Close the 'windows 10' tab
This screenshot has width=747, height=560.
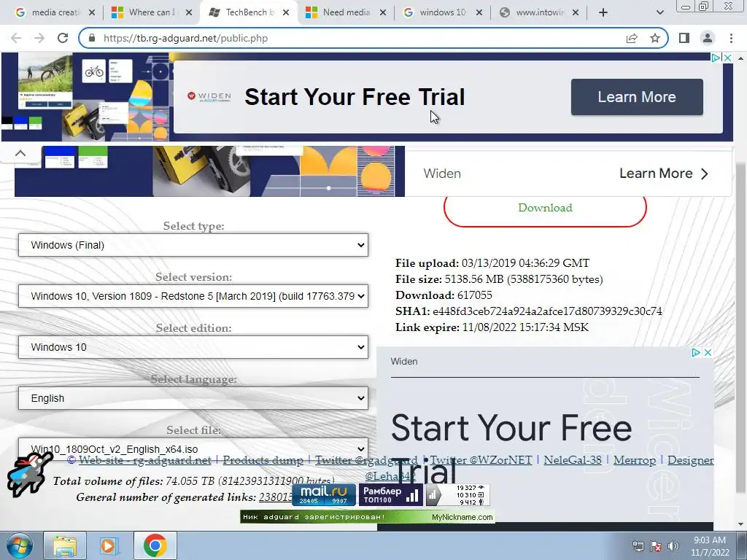[480, 12]
